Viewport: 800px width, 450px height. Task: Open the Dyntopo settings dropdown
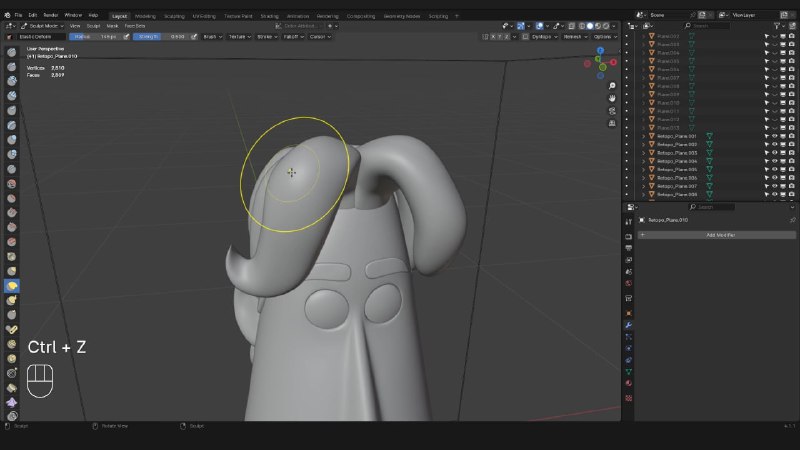click(x=544, y=37)
